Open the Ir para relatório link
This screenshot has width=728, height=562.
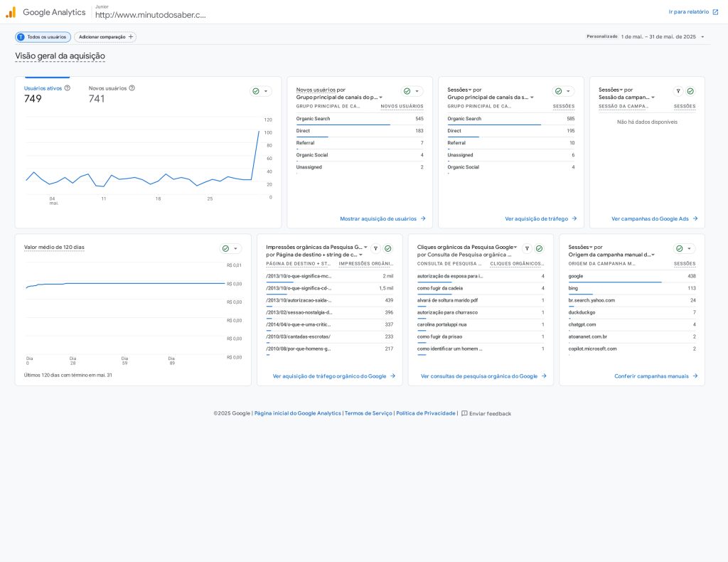[693, 12]
